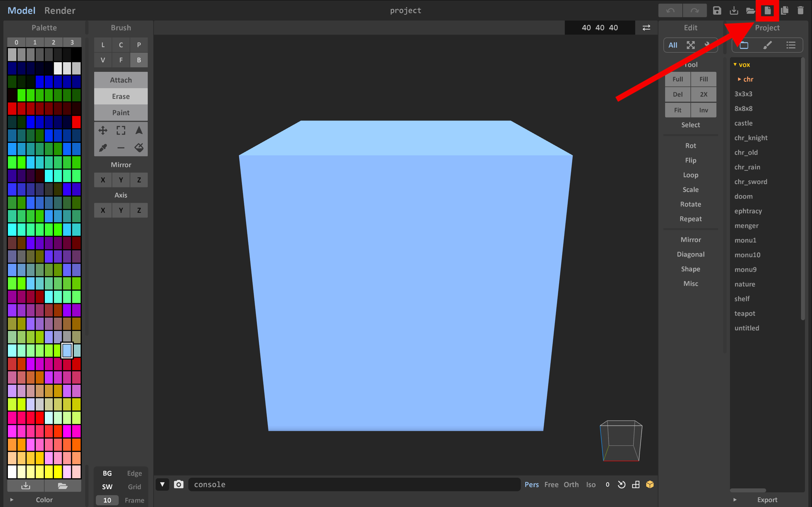Duplicate the project using the copy icon
Viewport: 812px width, 507px height.
(785, 10)
